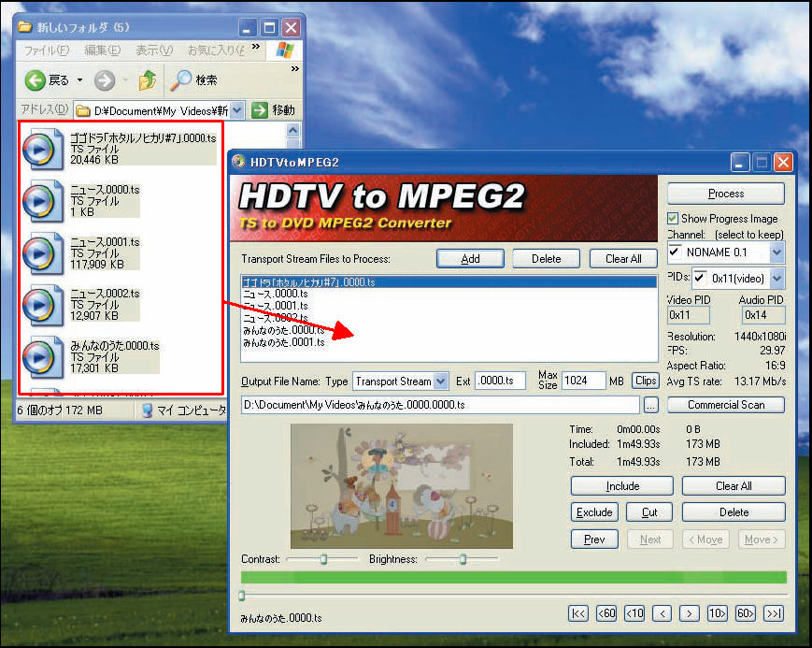
Task: Open the お気に入り menu in Explorer
Action: click(x=216, y=50)
